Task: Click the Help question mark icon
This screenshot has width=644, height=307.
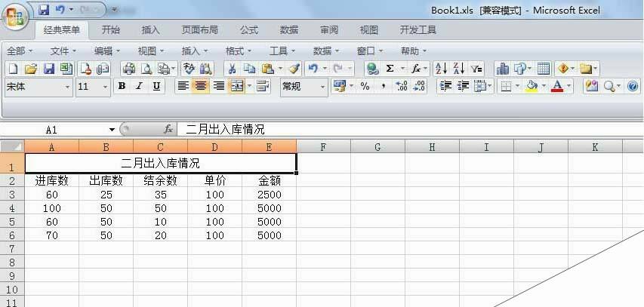Action: (633, 86)
